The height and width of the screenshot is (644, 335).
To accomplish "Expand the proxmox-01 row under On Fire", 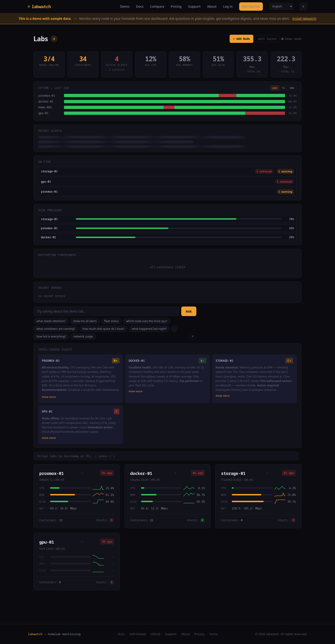I will click(x=167, y=192).
